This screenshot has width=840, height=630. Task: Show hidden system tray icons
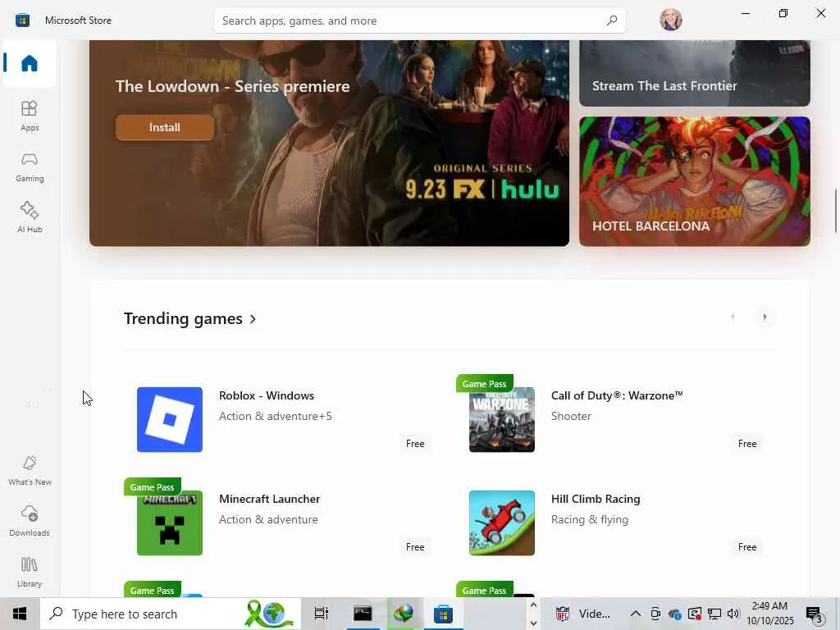pos(636,614)
